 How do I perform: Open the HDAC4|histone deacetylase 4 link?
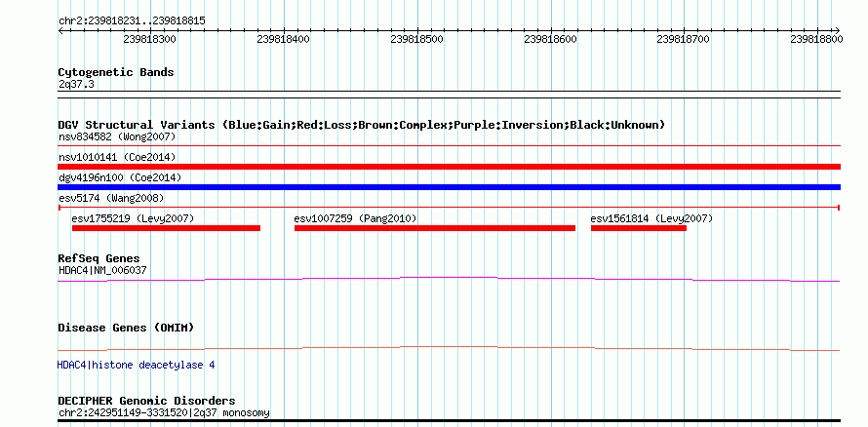(x=137, y=365)
